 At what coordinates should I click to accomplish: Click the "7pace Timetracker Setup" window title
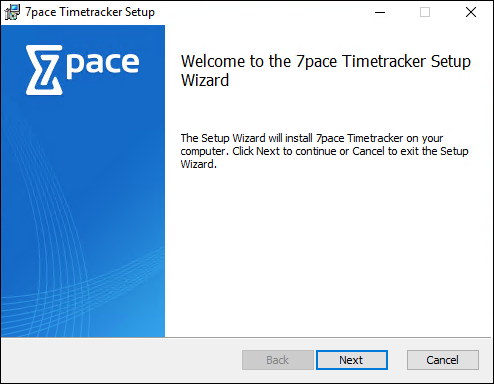(x=90, y=12)
